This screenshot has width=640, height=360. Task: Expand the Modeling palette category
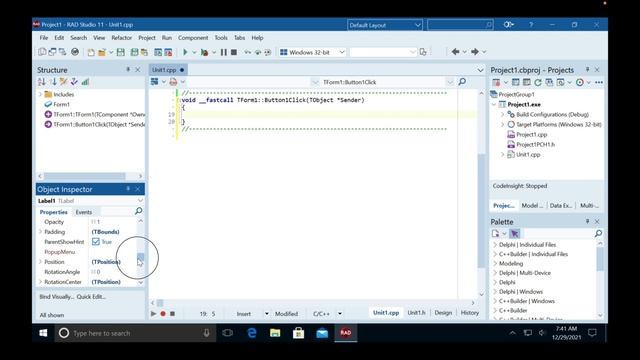(495, 263)
